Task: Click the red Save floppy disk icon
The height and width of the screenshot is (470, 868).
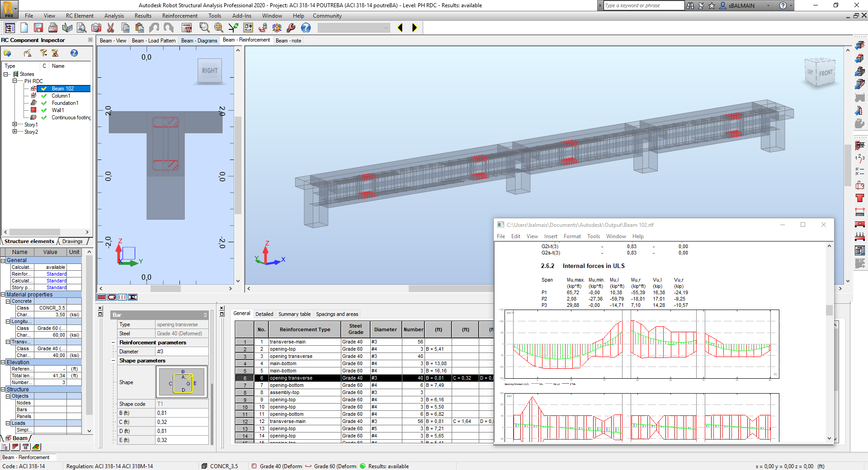Action: click(38, 28)
